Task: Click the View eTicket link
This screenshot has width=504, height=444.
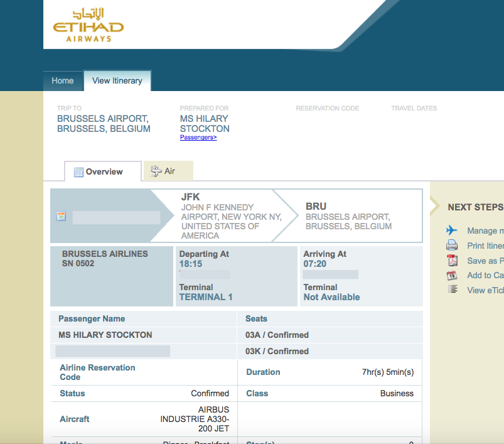Action: point(485,290)
